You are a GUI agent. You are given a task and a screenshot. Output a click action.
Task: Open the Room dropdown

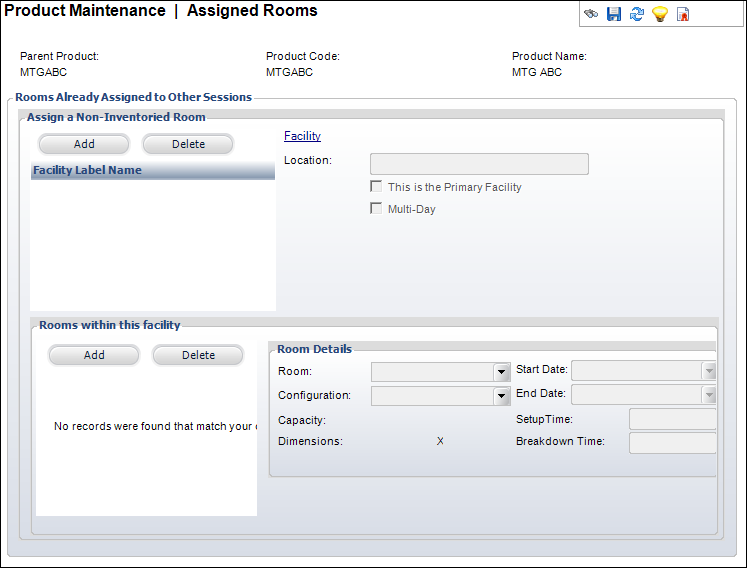click(x=501, y=372)
